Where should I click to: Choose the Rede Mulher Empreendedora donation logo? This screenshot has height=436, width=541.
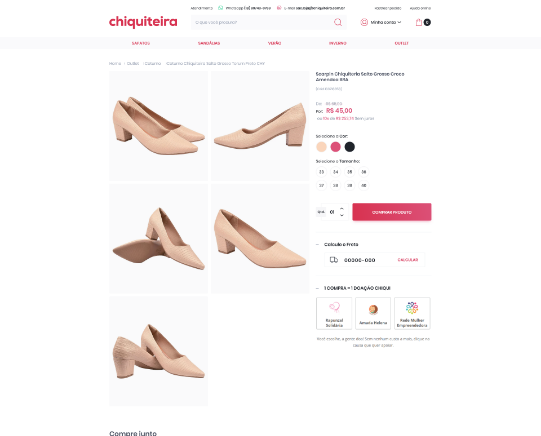tap(412, 308)
